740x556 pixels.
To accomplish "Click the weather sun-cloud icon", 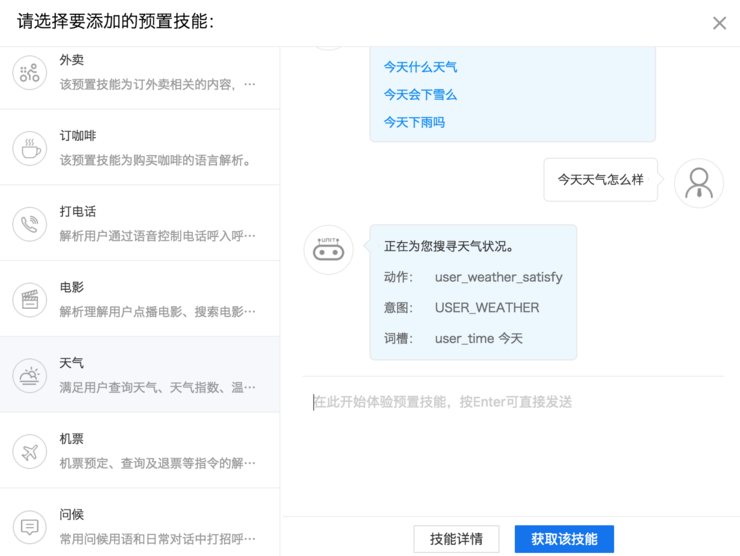I will [30, 376].
